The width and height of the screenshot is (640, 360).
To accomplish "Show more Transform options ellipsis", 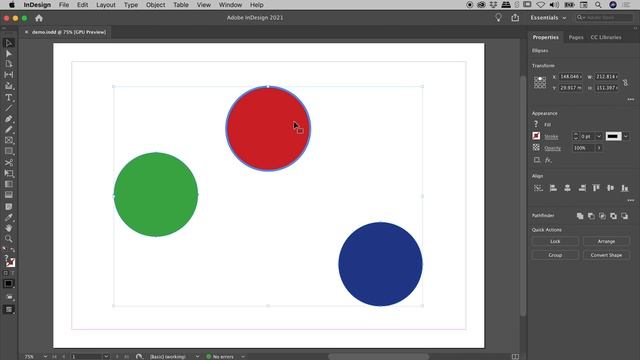I will point(631,99).
